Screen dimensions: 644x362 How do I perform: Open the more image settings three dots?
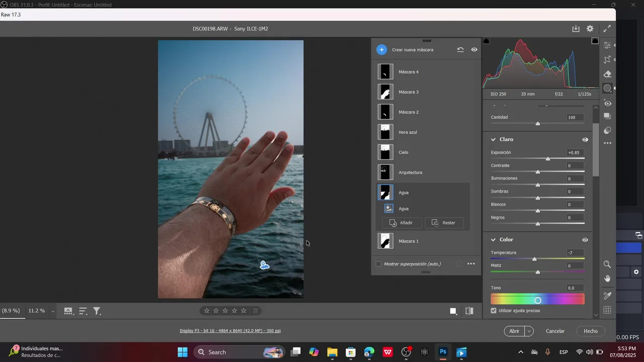click(x=607, y=143)
